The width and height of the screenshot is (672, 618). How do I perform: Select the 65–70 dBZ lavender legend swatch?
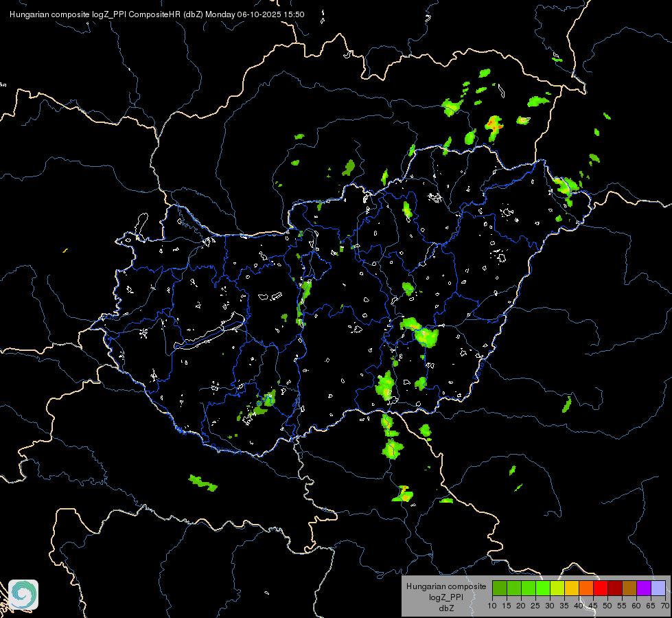[x=658, y=588]
